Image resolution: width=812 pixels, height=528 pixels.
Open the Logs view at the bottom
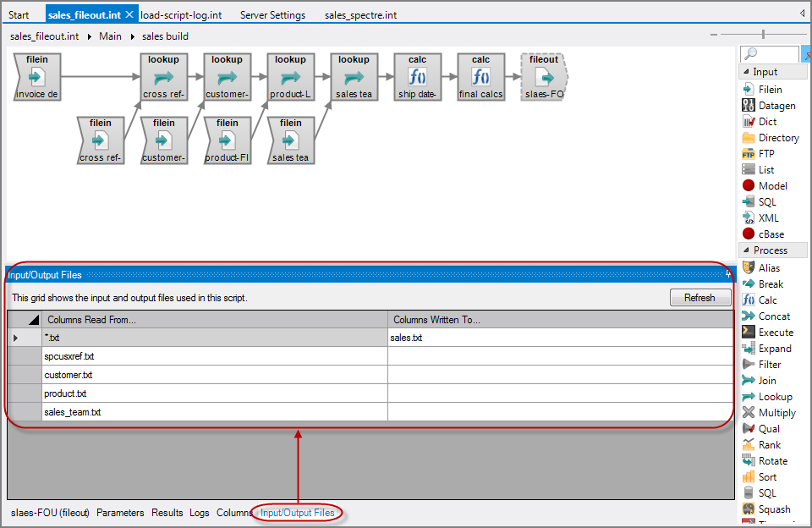(x=200, y=512)
